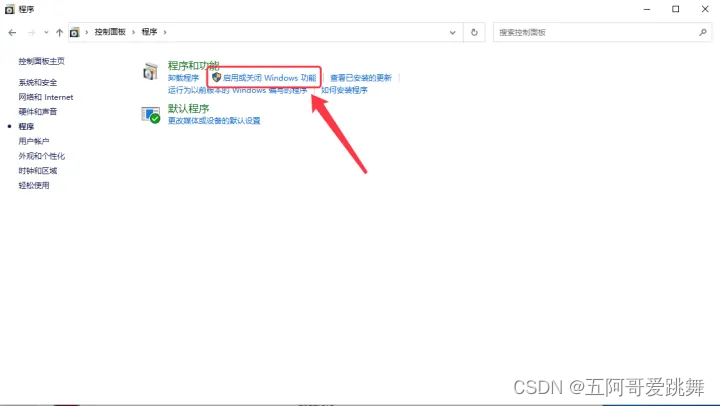The image size is (720, 406).
Task: Select 控制面板 in the breadcrumb path
Action: tap(110, 32)
